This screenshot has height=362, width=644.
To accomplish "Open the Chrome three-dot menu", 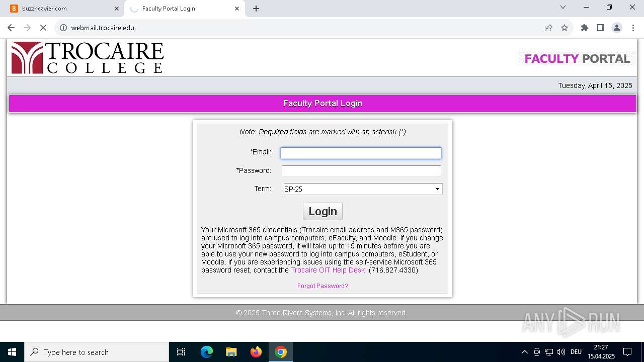I will 633,28.
